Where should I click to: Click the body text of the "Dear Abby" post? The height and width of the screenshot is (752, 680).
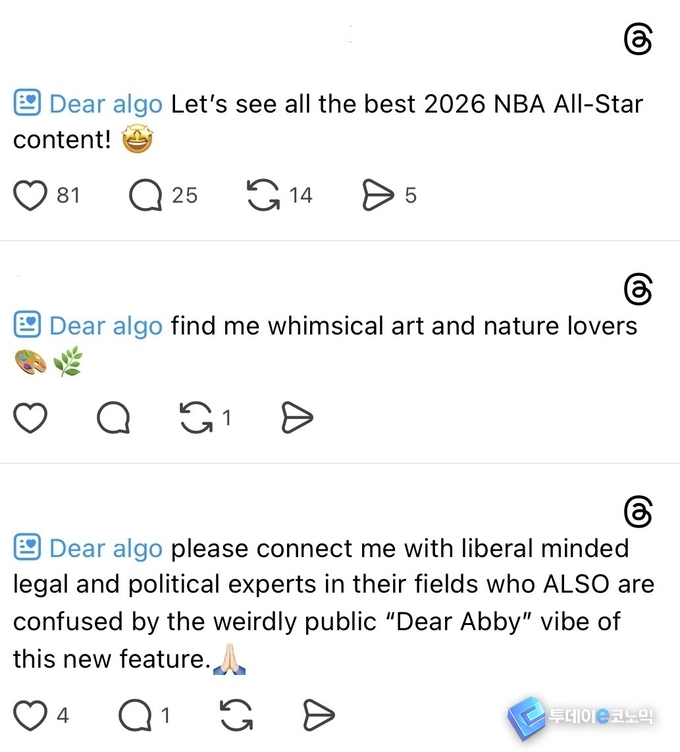(x=330, y=603)
